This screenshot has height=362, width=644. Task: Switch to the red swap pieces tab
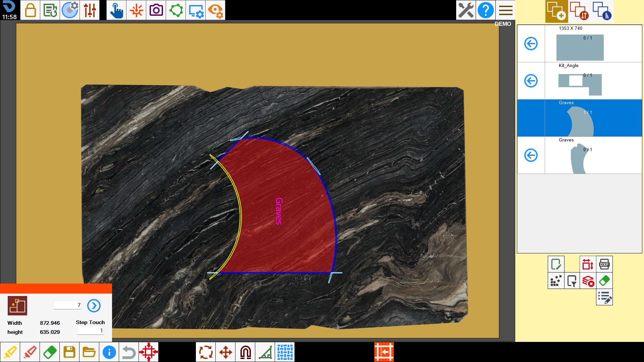tap(579, 11)
